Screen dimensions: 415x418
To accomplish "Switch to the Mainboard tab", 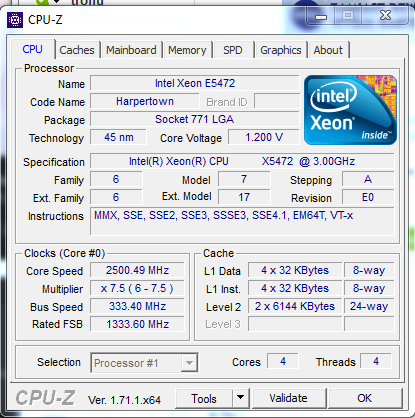I will coord(131,50).
